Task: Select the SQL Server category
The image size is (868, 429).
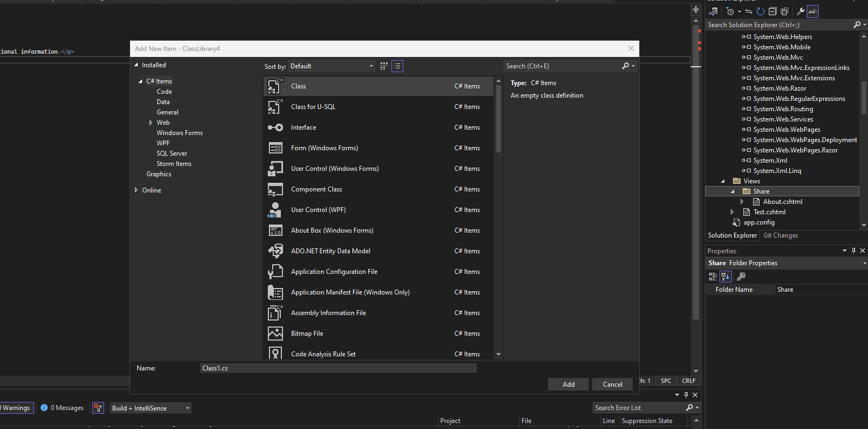Action: (x=172, y=153)
